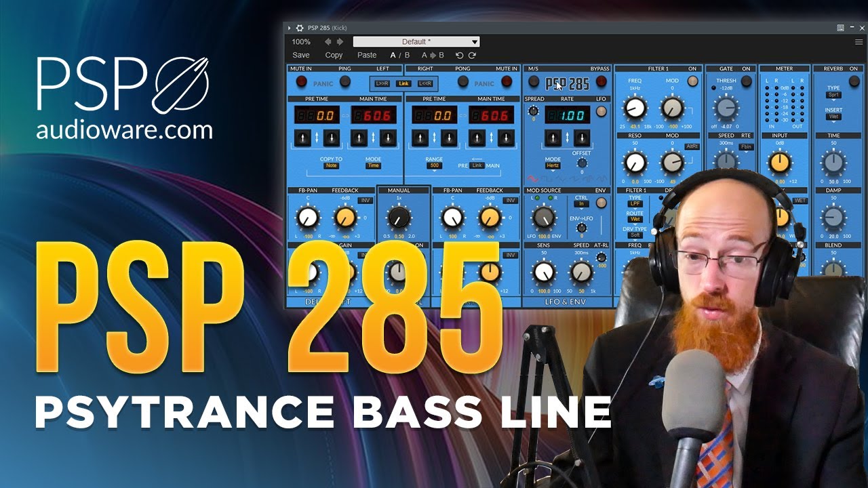The width and height of the screenshot is (868, 488).
Task: Open the CTRL In dropdown
Action: (x=581, y=203)
